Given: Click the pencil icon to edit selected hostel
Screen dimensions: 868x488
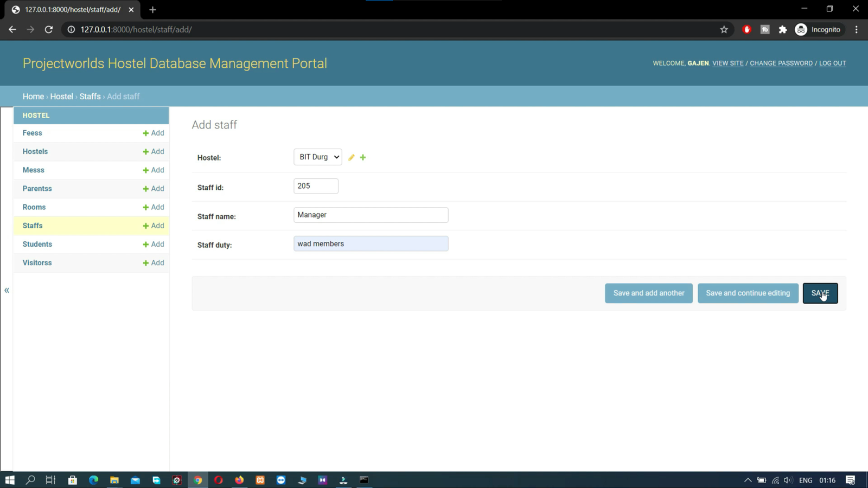Looking at the screenshot, I should click(352, 157).
